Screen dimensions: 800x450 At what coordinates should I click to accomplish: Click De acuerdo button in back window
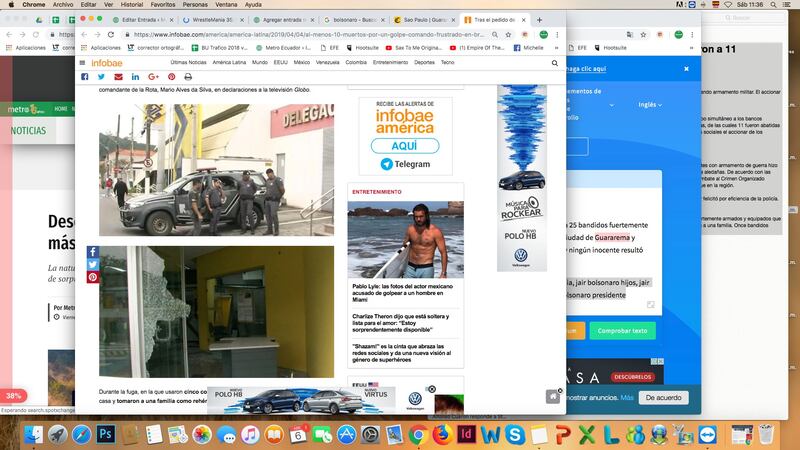coord(663,397)
